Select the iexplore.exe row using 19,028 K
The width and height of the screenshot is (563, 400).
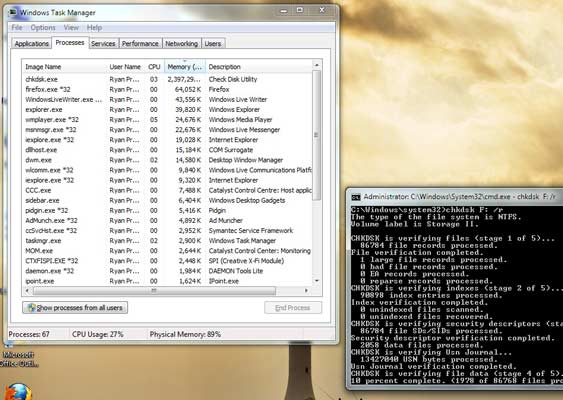click(167, 139)
